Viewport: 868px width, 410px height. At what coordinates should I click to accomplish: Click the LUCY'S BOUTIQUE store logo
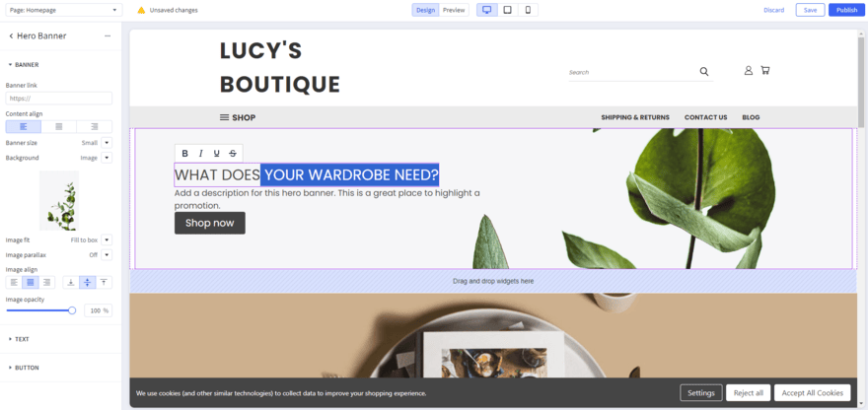pyautogui.click(x=279, y=67)
